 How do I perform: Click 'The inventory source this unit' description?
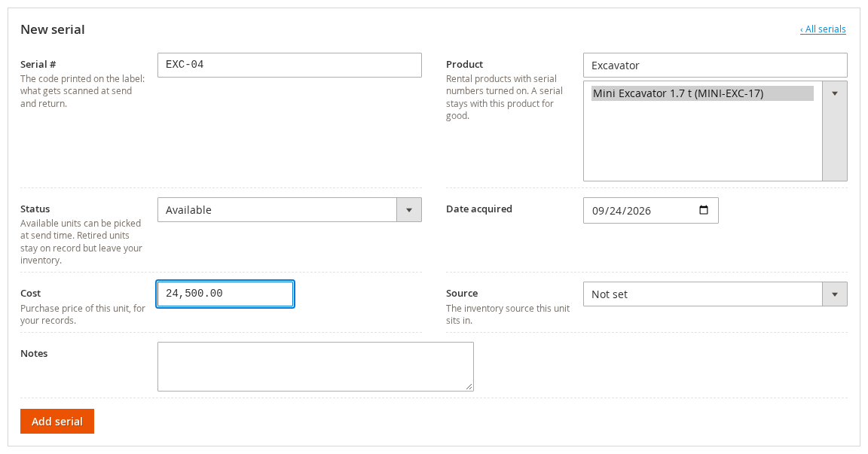[x=508, y=315]
